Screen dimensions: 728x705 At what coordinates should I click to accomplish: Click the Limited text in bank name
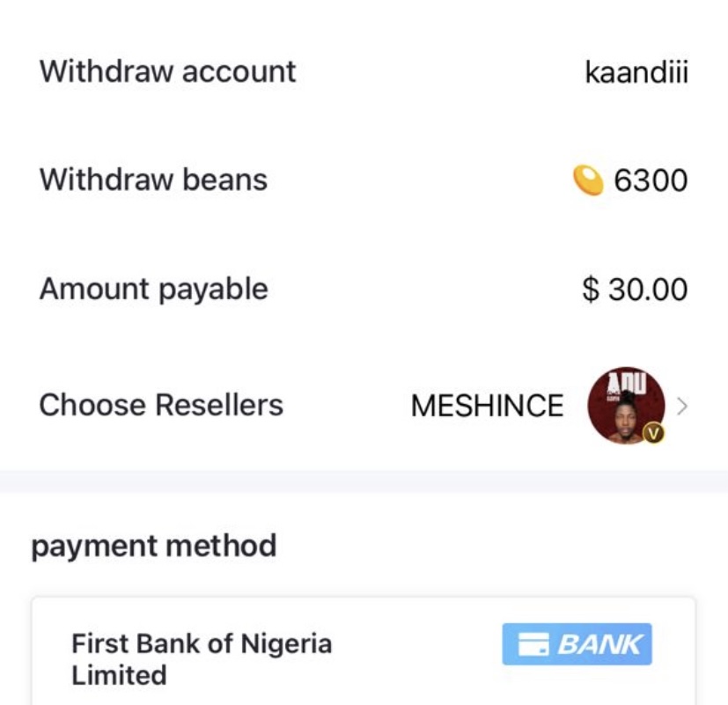point(120,675)
